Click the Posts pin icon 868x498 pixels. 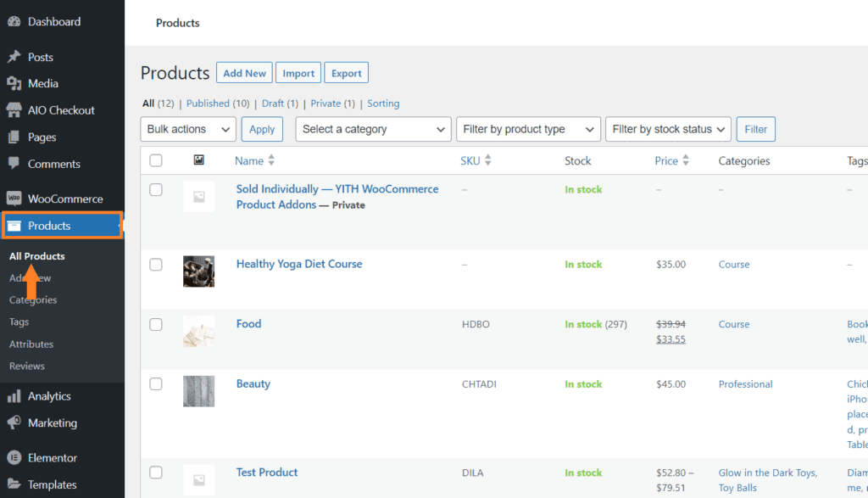[15, 55]
